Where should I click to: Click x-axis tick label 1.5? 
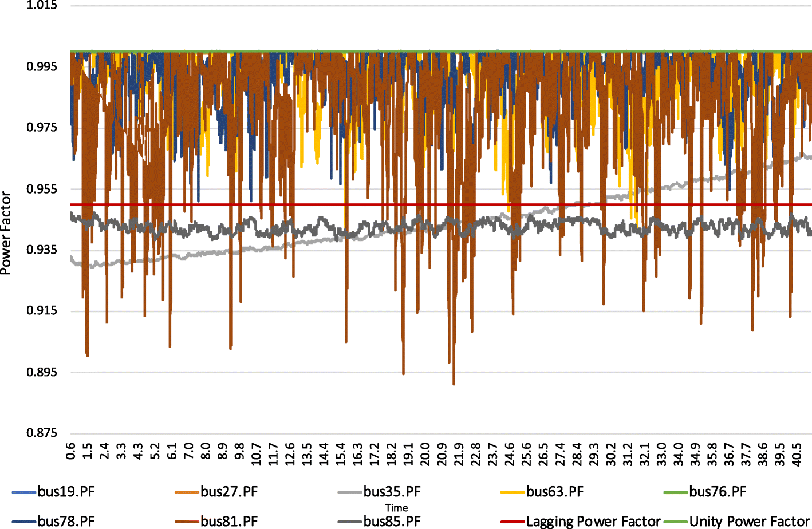(88, 451)
